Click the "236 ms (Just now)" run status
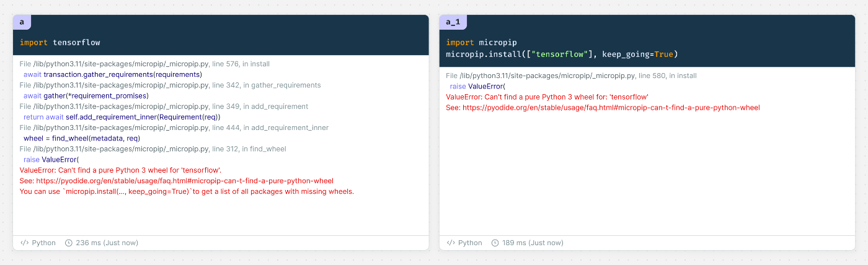This screenshot has height=265, width=868. pyautogui.click(x=107, y=243)
